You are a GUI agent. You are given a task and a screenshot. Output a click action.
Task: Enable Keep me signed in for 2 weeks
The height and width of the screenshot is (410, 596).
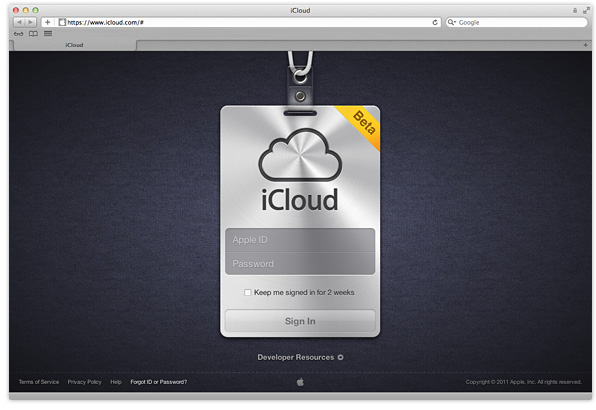[x=248, y=292]
